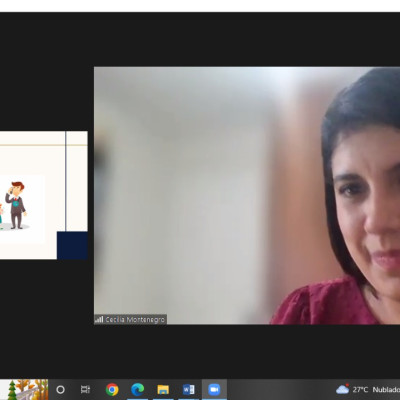400x400 pixels.
Task: Click the cartoon businessman on the slide
Action: click(16, 205)
